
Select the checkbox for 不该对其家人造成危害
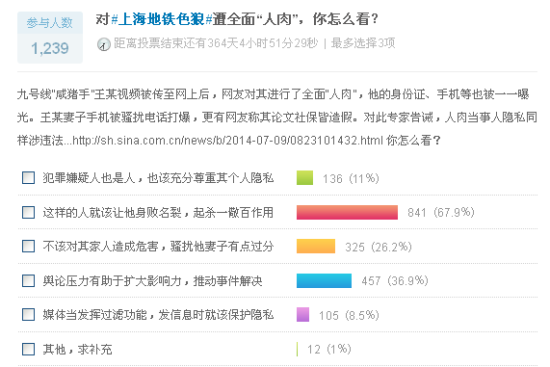28,246
